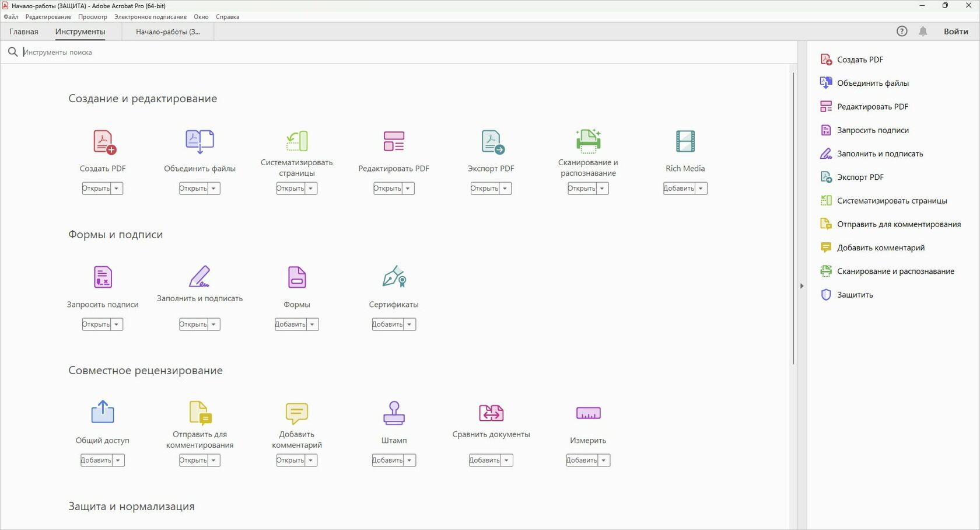This screenshot has height=530, width=980.
Task: Click the Создать PDF tool icon
Action: coord(104,142)
